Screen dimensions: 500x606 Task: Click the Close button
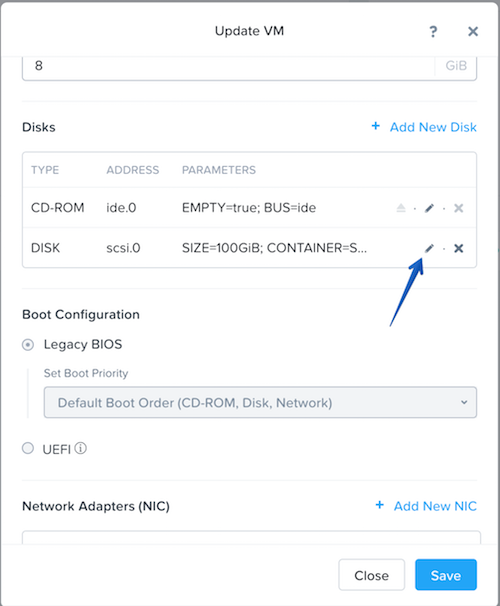pos(371,575)
